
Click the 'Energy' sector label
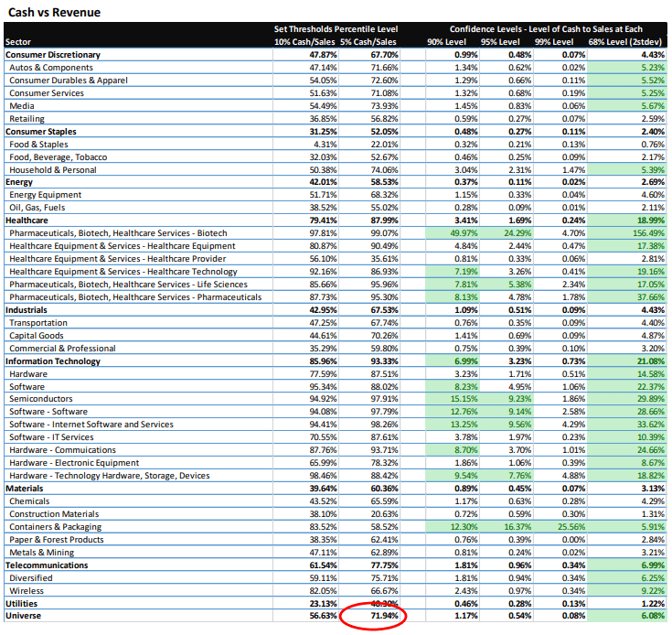tap(19, 182)
